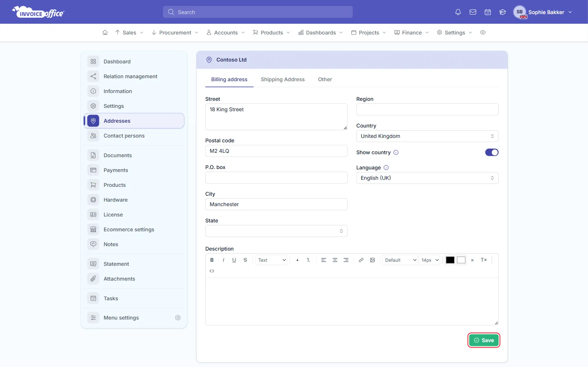The image size is (588, 367).
Task: Insert a hyperlink in Description
Action: [x=361, y=260]
